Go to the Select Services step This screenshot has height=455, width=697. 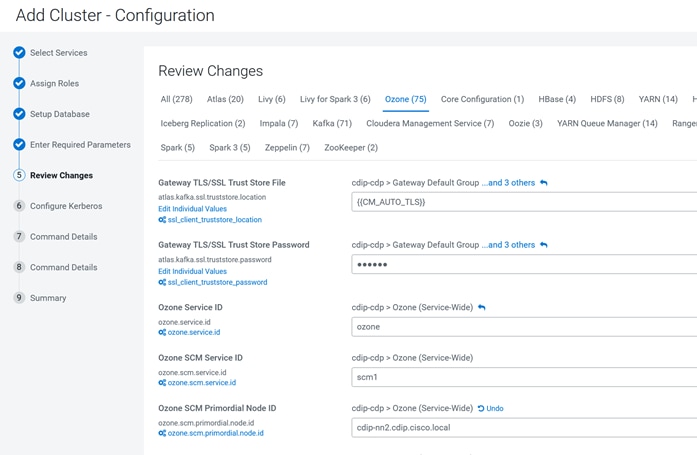(59, 53)
